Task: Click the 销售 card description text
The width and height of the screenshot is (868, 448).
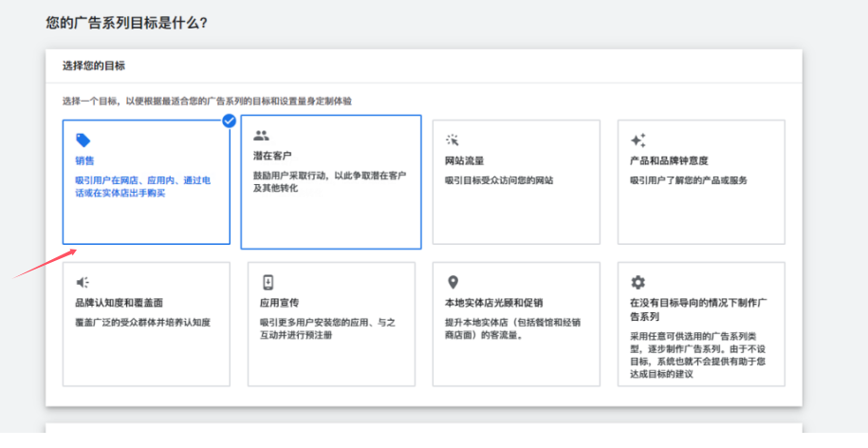Action: tap(142, 186)
